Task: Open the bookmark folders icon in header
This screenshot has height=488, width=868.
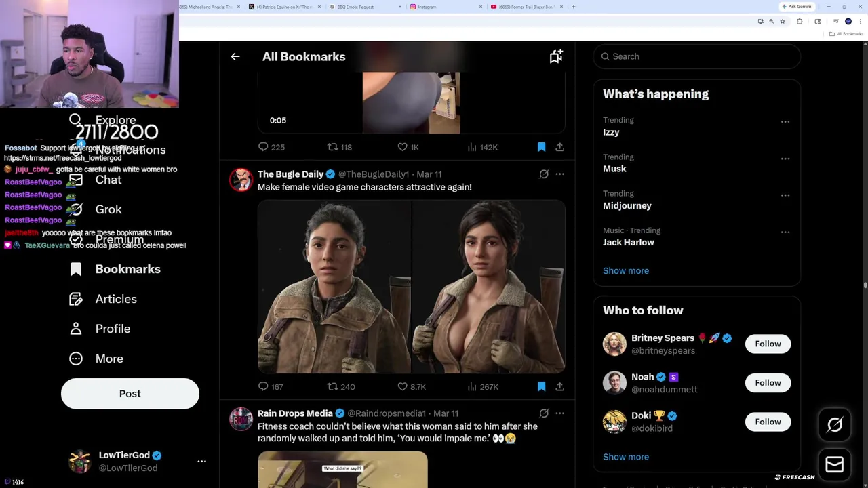Action: click(x=556, y=57)
